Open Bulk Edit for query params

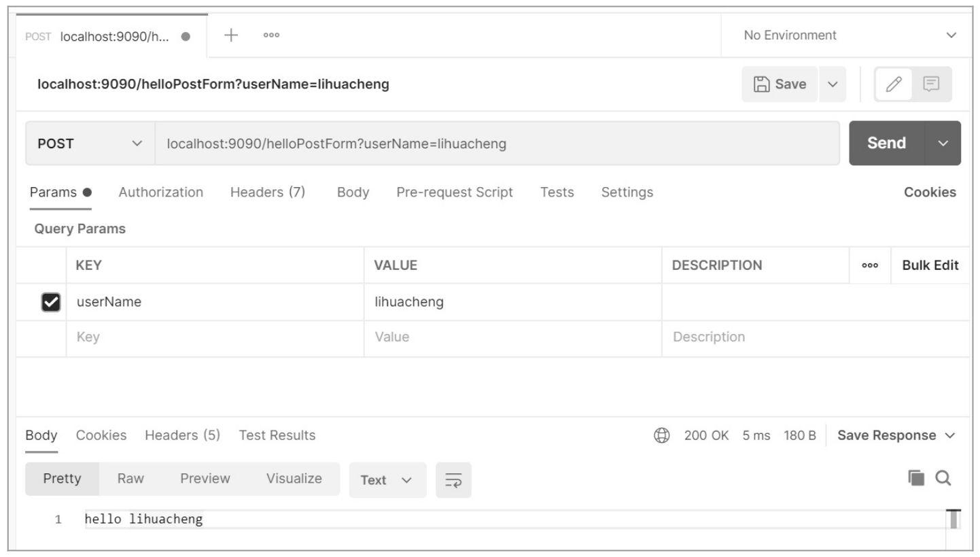[x=930, y=265]
